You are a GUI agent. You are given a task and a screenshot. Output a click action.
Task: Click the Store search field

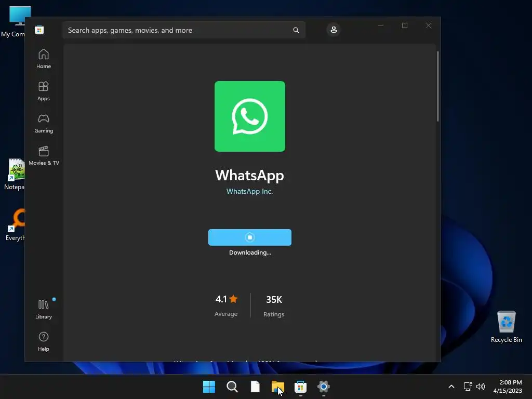(184, 30)
